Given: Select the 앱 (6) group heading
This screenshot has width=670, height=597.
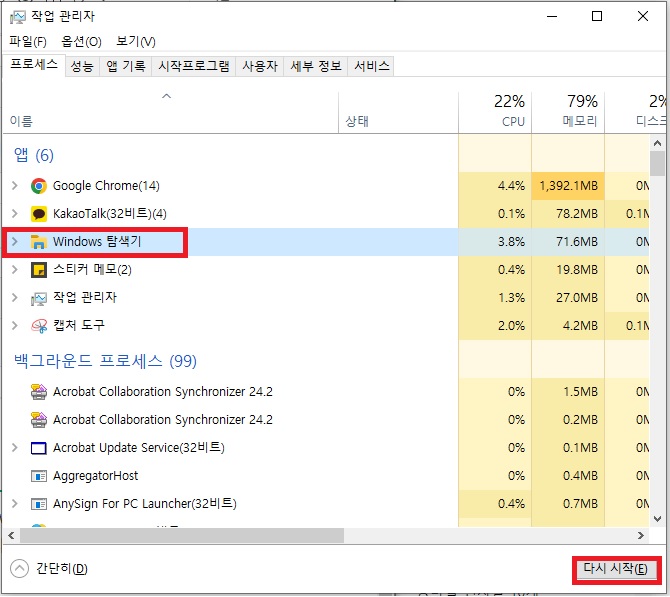Looking at the screenshot, I should point(34,155).
